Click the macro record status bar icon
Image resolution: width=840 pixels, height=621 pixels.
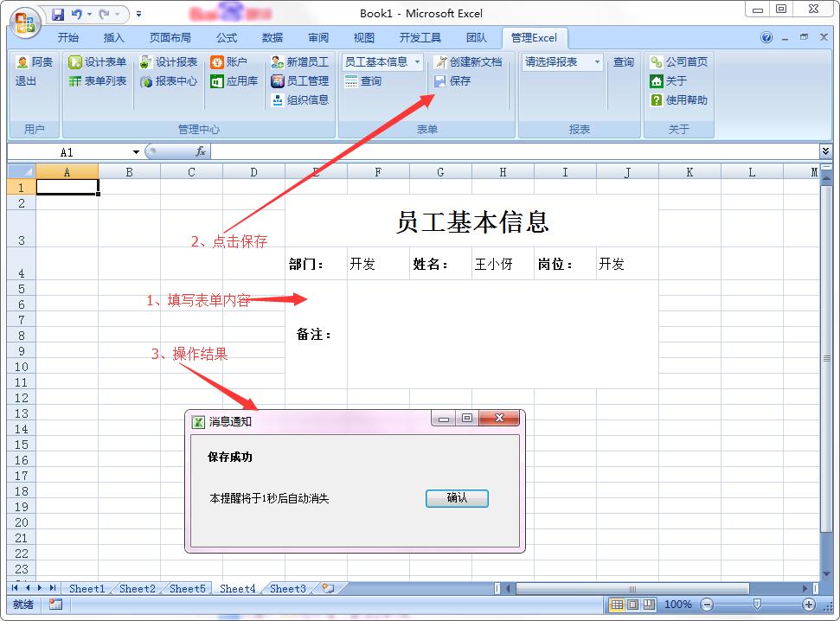[x=55, y=605]
